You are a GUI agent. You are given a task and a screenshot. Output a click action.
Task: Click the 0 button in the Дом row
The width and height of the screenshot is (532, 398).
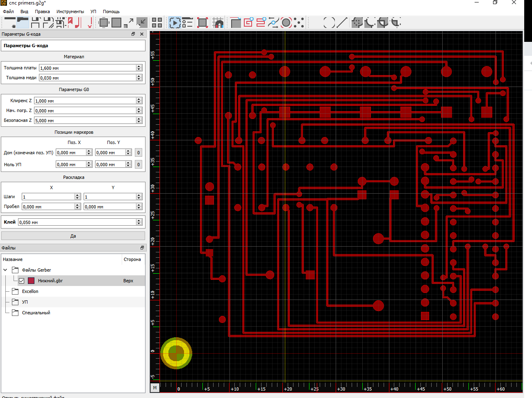[x=139, y=153]
